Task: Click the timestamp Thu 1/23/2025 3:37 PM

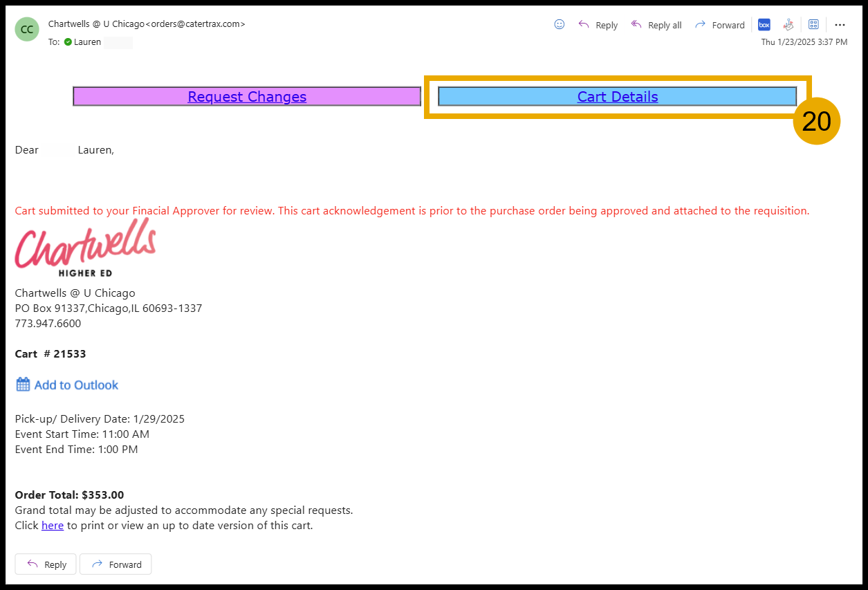Action: (804, 42)
